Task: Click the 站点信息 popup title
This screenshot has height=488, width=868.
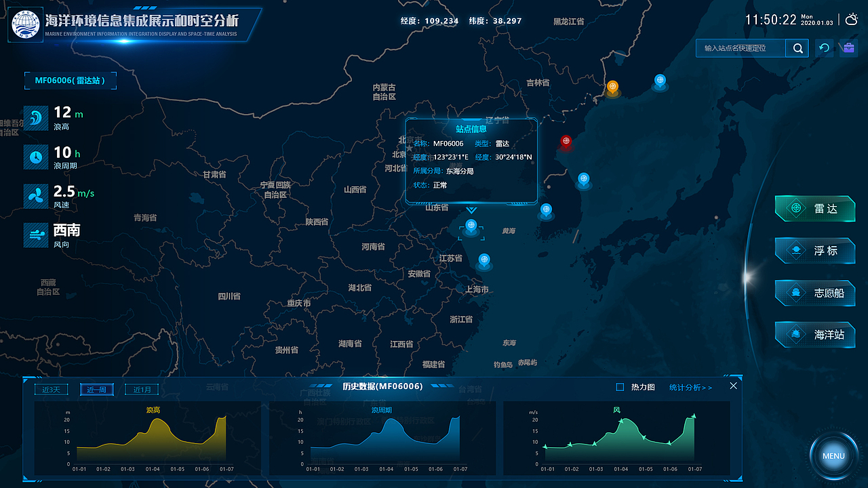Action: click(471, 128)
